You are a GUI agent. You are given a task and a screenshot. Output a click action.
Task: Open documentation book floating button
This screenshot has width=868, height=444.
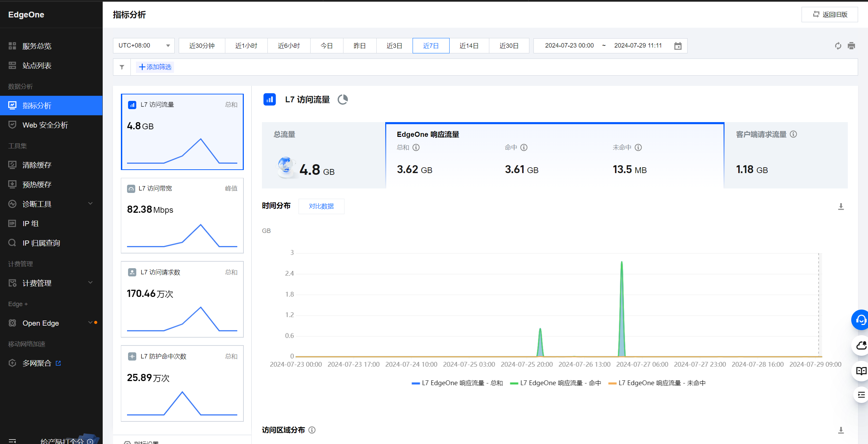pyautogui.click(x=860, y=371)
